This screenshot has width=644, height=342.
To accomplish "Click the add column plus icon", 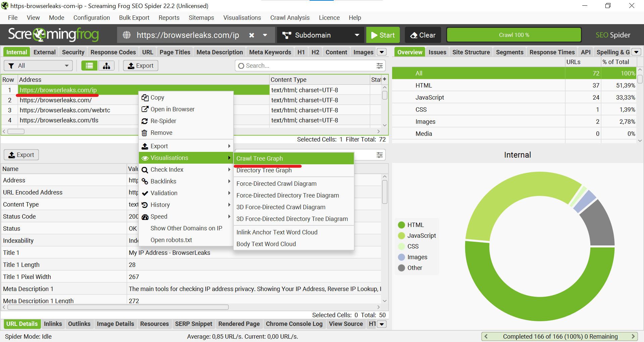I will click(x=384, y=79).
